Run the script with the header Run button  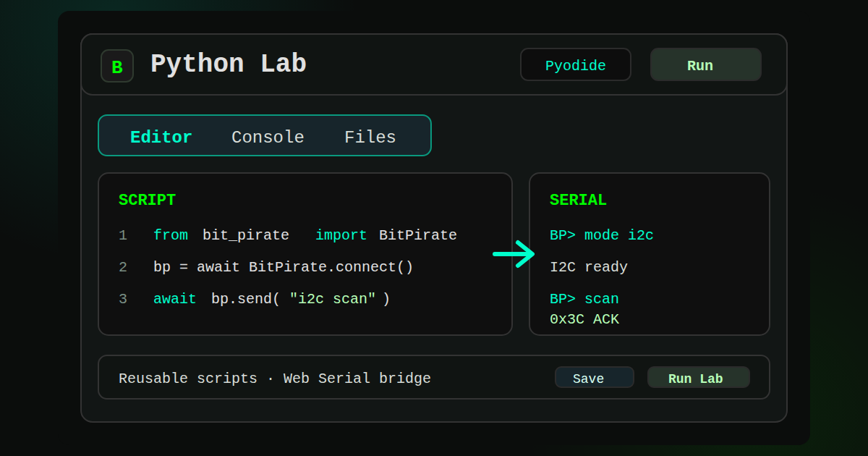tap(706, 65)
